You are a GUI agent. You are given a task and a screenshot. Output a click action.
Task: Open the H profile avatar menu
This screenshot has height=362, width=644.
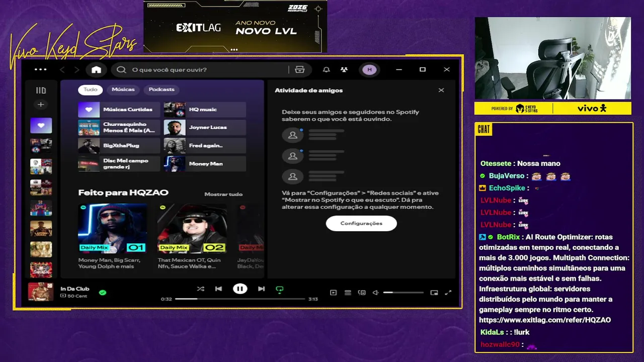(x=370, y=69)
